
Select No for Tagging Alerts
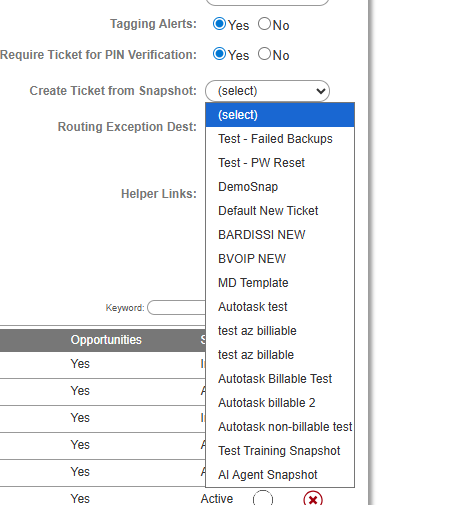click(264, 24)
